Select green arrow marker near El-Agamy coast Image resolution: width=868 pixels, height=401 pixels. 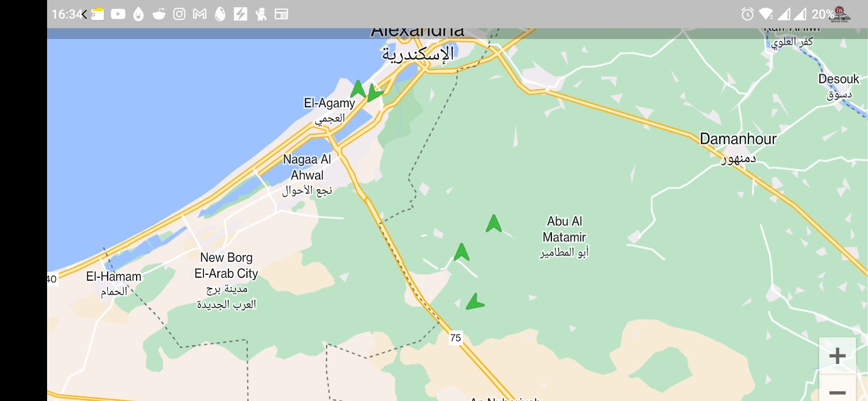tap(358, 89)
